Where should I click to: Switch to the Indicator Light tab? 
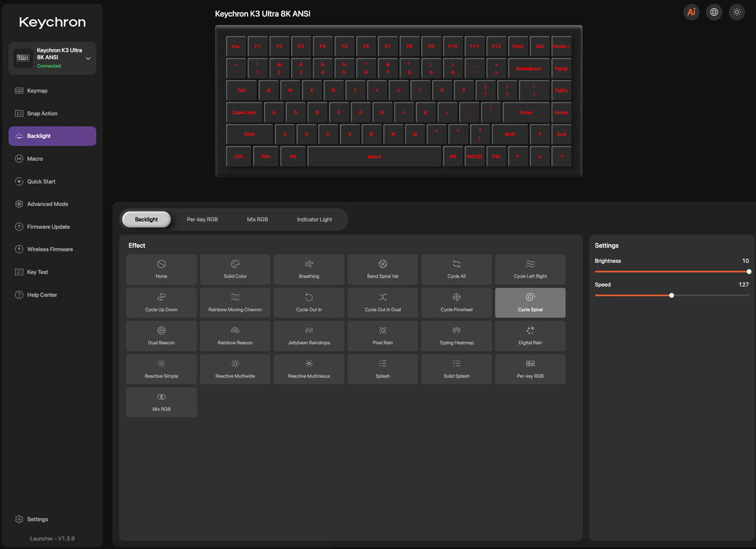click(x=314, y=219)
